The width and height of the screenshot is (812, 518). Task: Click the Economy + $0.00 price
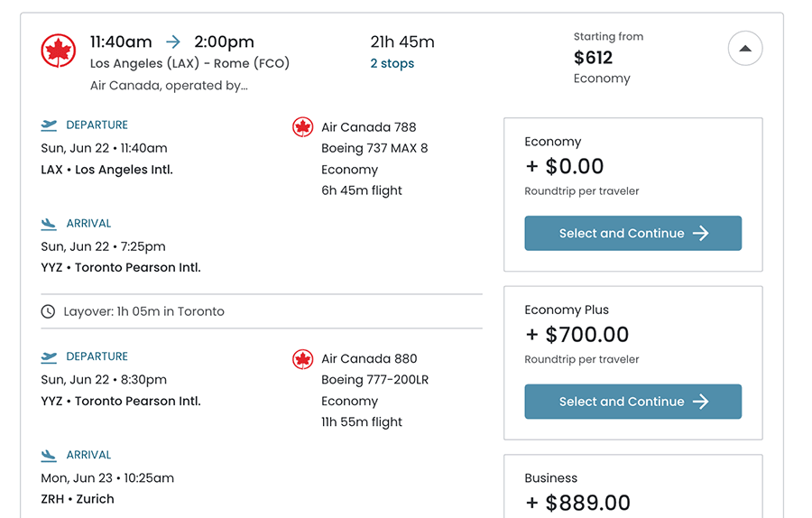(565, 166)
